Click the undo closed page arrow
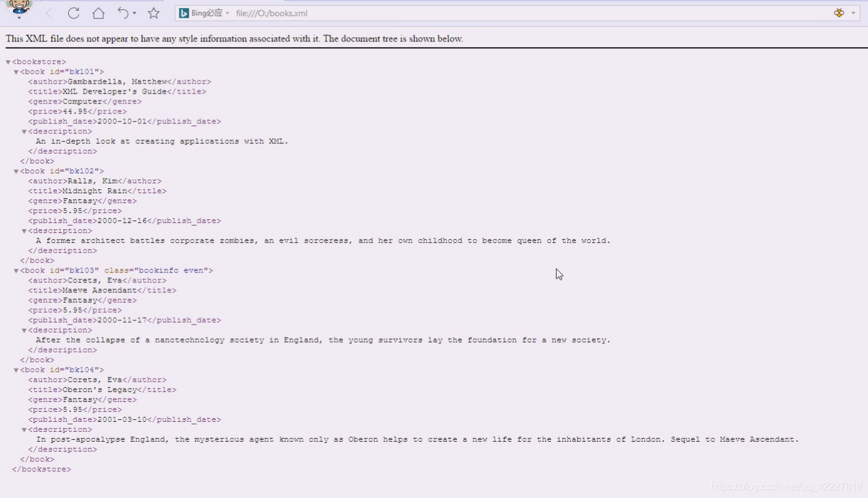868x498 pixels. 123,13
